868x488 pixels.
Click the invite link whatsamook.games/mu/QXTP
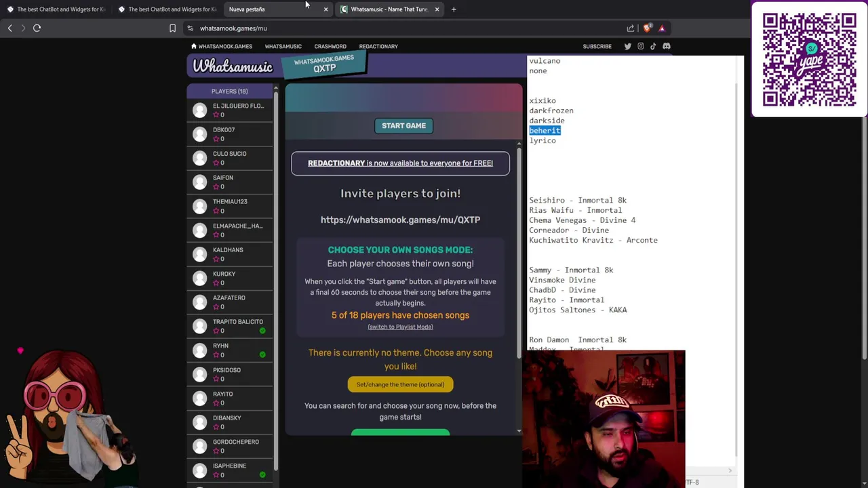point(400,220)
